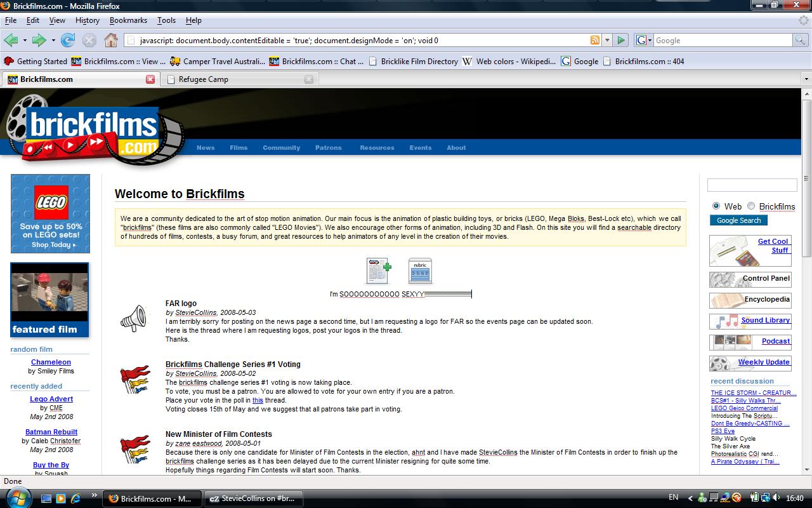The width and height of the screenshot is (812, 508).
Task: Select the Web search radio button
Action: point(716,206)
